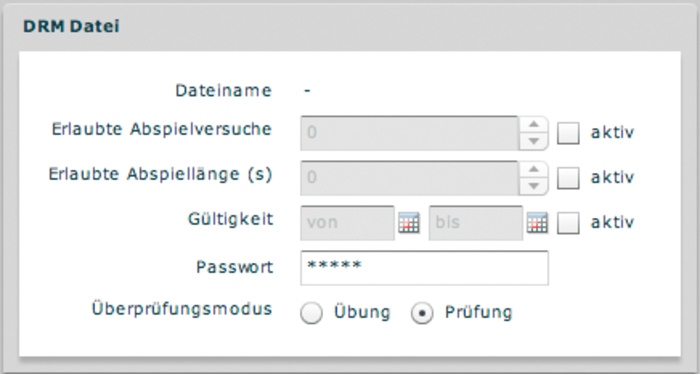Viewport: 700px width, 374px height.
Task: Click the Überprüfungsmodus label
Action: [182, 309]
